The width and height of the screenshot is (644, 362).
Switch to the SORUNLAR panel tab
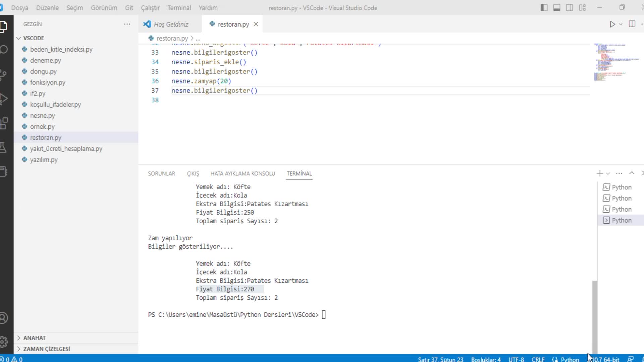point(162,173)
